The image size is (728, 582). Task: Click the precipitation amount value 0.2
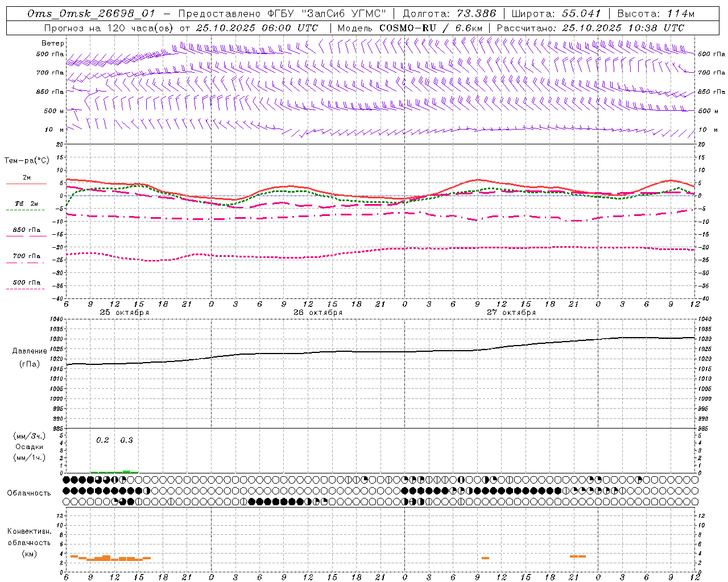tap(102, 440)
